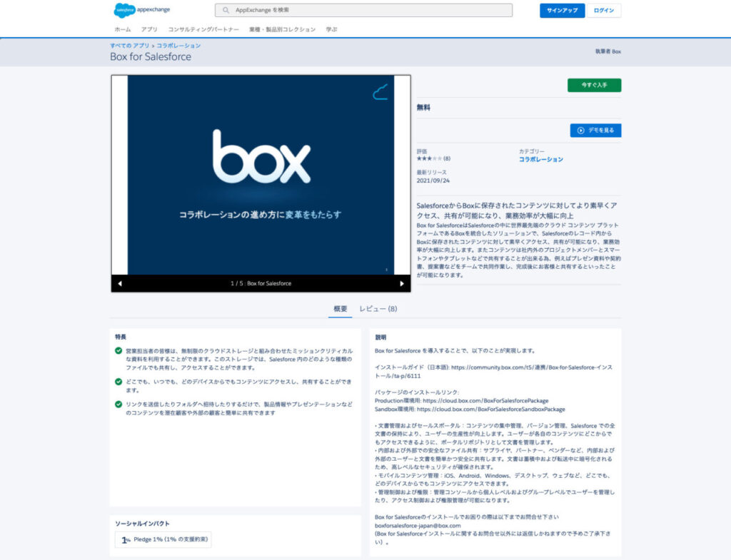Click the Salesforce AppExchange logo
This screenshot has width=731, height=560.
tap(142, 10)
